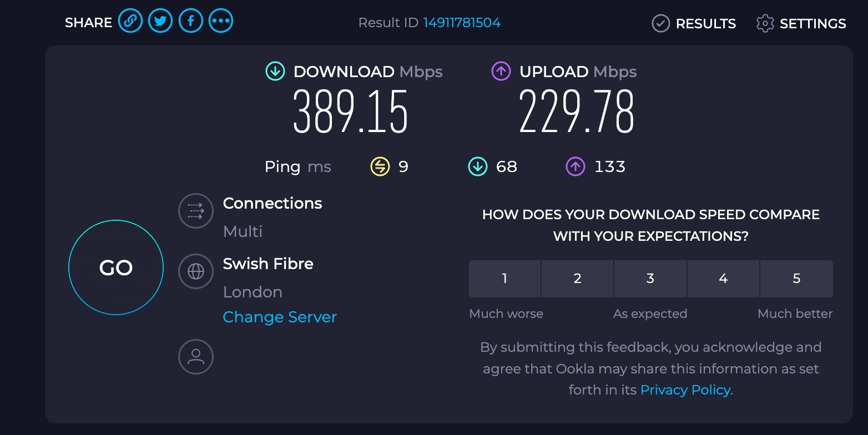Click the Settings gear icon
Viewport: 868px width, 435px height.
(765, 23)
